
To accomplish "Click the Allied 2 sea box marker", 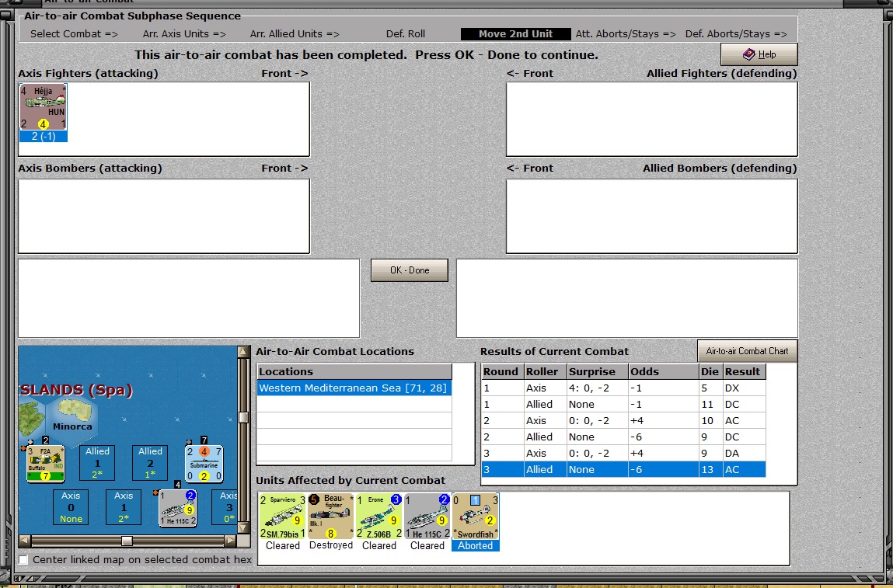I will point(150,463).
